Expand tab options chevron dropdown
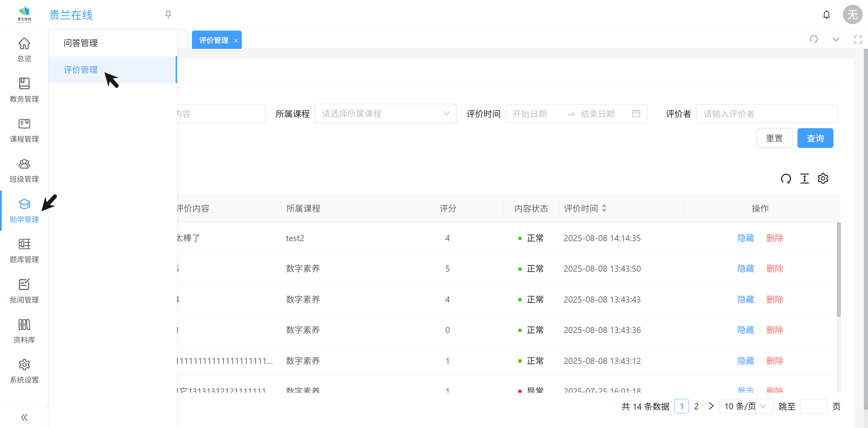Image resolution: width=868 pixels, height=428 pixels. pyautogui.click(x=836, y=39)
